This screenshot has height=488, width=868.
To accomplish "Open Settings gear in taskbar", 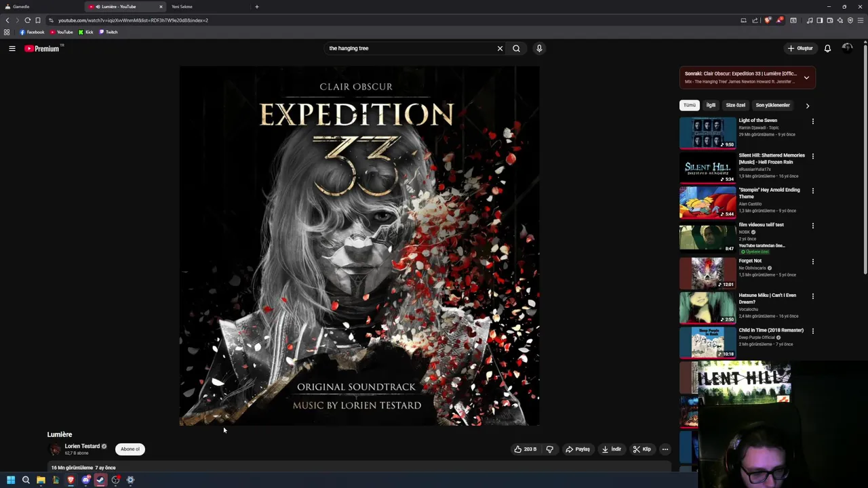I will [x=130, y=480].
